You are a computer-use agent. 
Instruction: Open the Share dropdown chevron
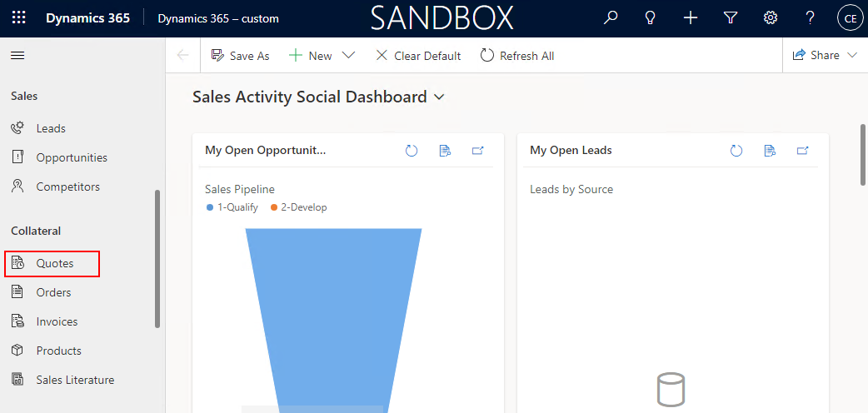[852, 55]
